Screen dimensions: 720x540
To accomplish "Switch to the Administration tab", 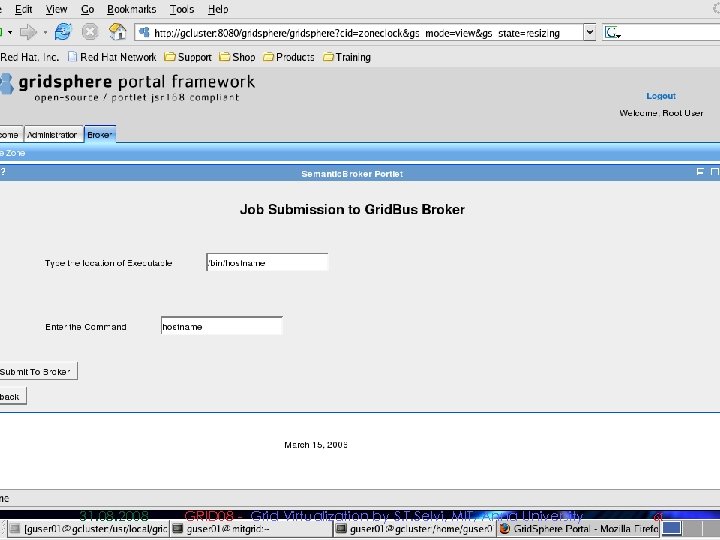I will coord(53,135).
